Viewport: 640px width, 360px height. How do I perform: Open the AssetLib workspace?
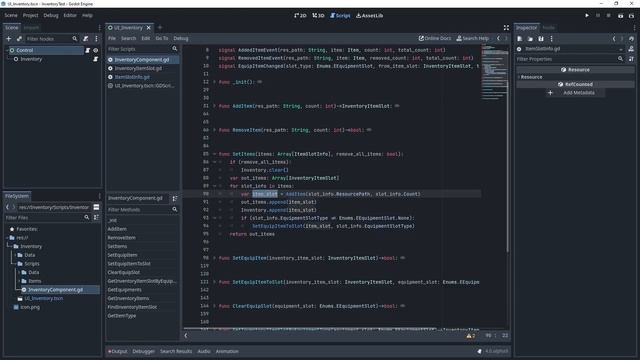click(x=369, y=16)
